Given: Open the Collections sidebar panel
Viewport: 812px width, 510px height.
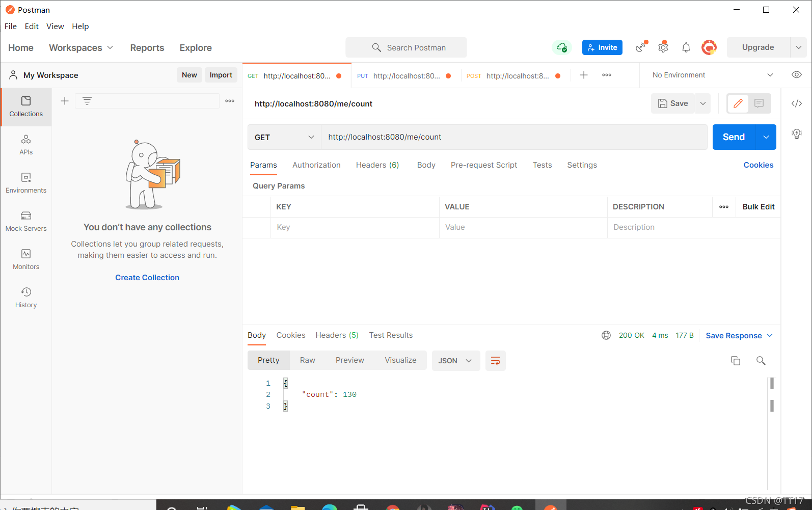Looking at the screenshot, I should pyautogui.click(x=26, y=107).
